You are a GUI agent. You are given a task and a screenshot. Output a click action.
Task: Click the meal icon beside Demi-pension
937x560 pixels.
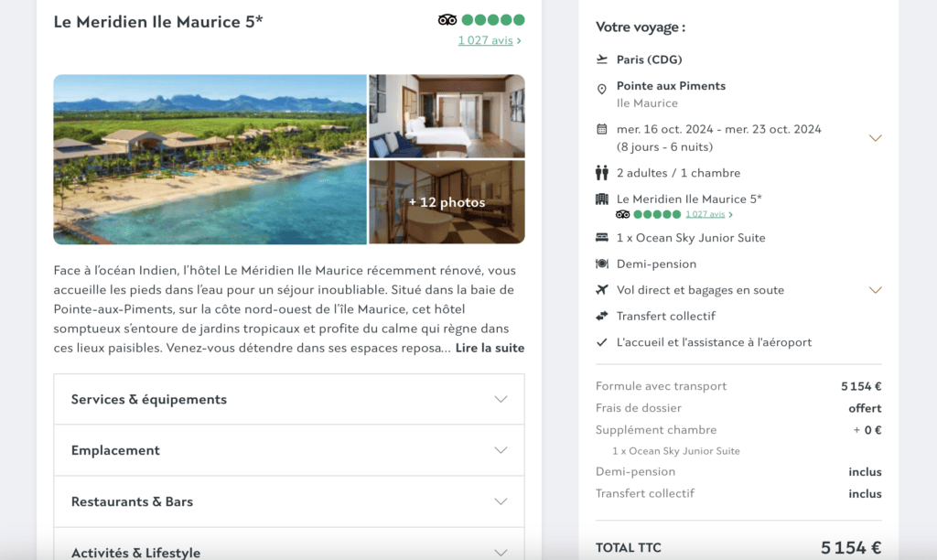pos(600,264)
